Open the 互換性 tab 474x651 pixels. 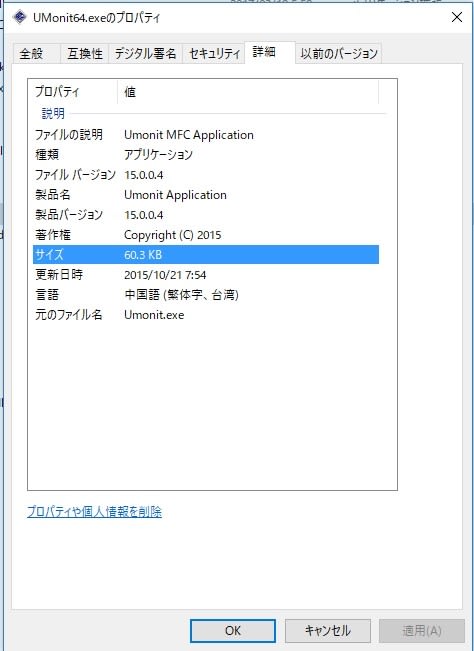point(85,54)
